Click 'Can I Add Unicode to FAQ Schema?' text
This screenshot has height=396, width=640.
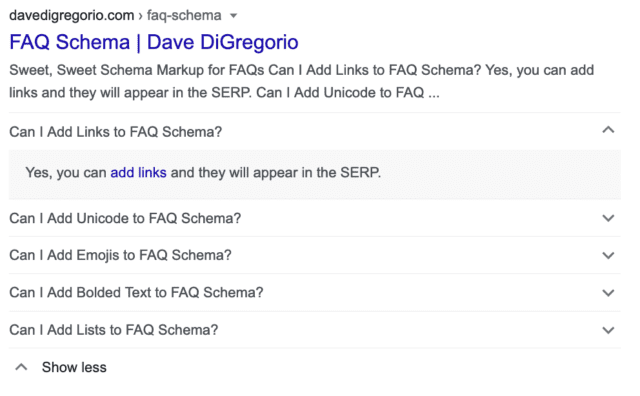(x=125, y=218)
